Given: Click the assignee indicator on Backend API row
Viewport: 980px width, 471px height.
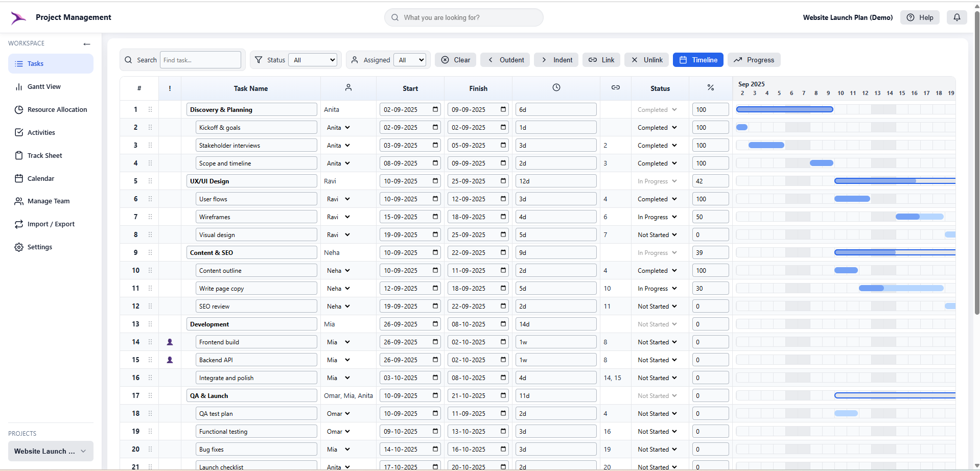Looking at the screenshot, I should click(170, 360).
